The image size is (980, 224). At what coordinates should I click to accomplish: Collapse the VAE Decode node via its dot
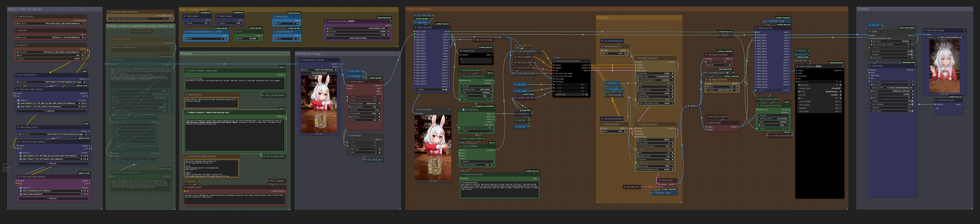point(660,180)
